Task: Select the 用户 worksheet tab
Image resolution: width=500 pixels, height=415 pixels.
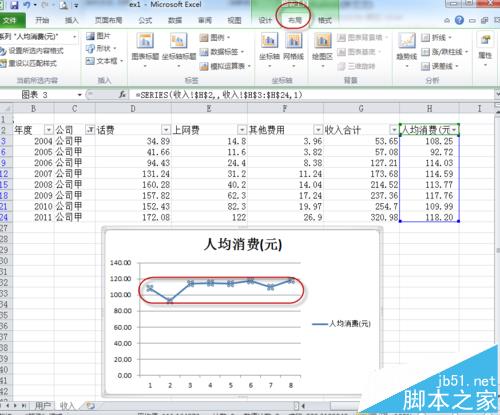Action: coord(43,406)
